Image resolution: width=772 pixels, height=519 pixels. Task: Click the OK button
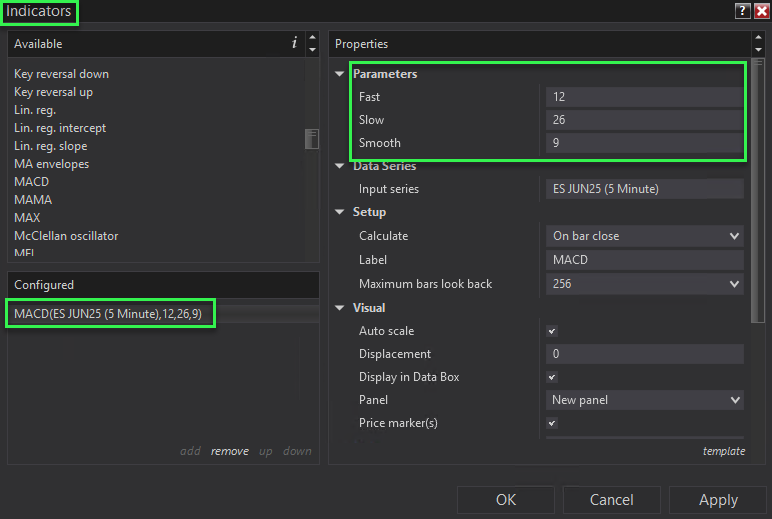506,500
